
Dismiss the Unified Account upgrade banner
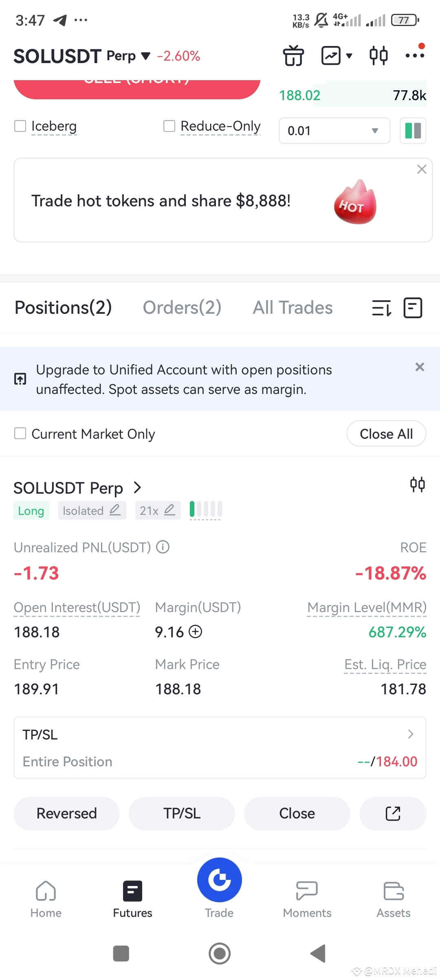click(x=419, y=367)
